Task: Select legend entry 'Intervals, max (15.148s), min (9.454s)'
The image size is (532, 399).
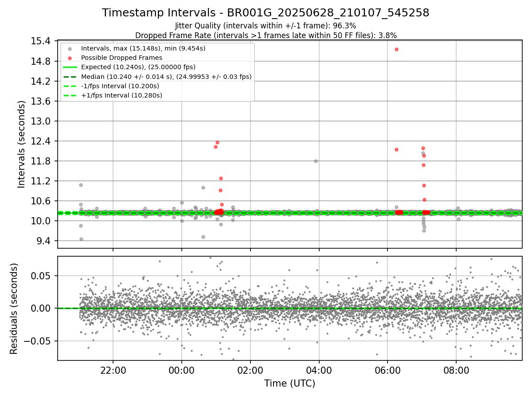Action: pos(143,48)
